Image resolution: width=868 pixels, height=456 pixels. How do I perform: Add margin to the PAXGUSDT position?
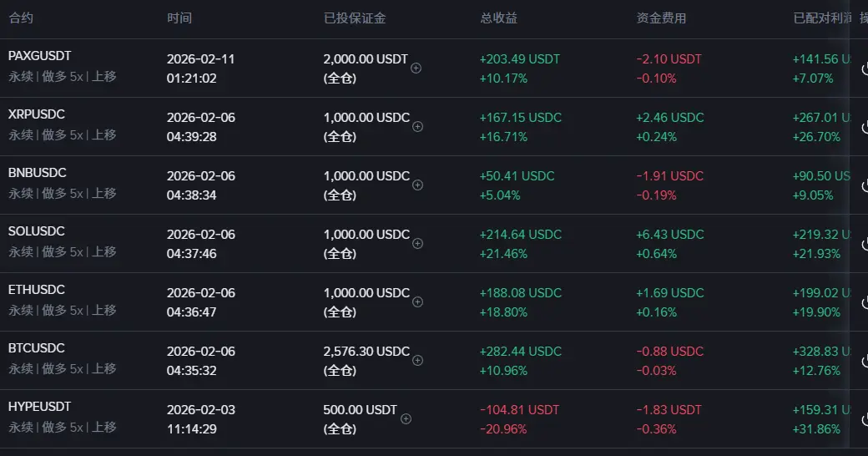tap(416, 68)
